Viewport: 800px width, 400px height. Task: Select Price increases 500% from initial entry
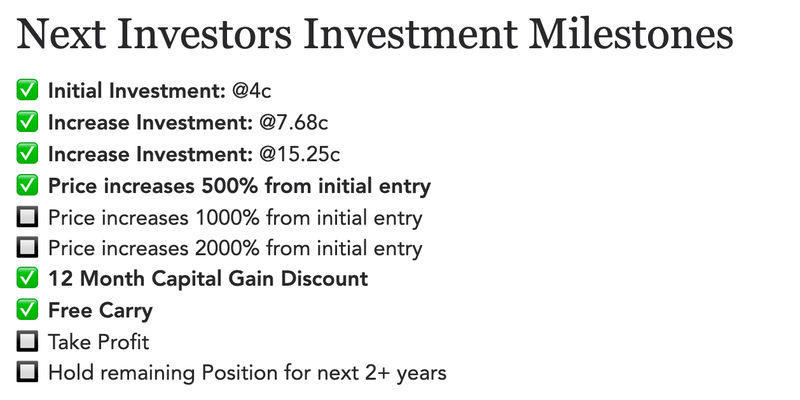point(239,186)
